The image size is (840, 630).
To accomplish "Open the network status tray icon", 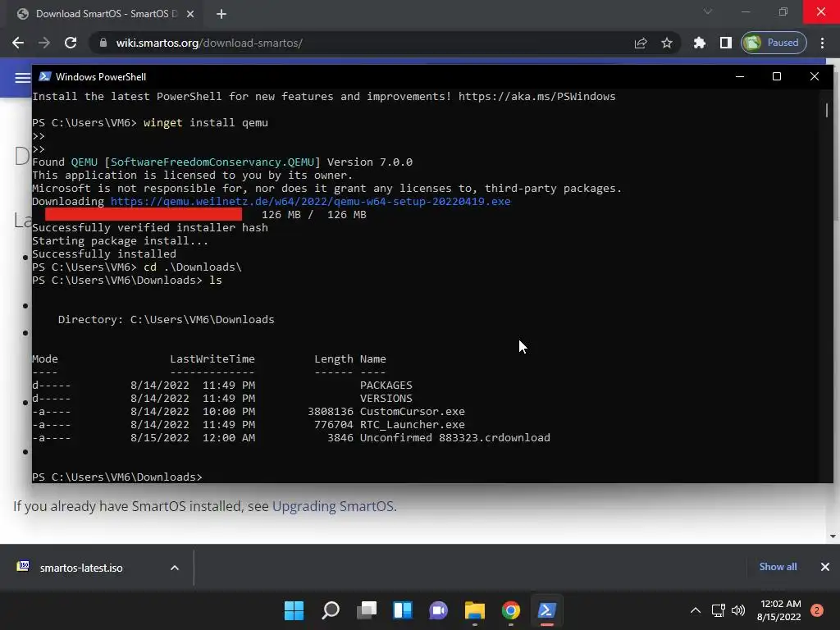I will pyautogui.click(x=719, y=610).
